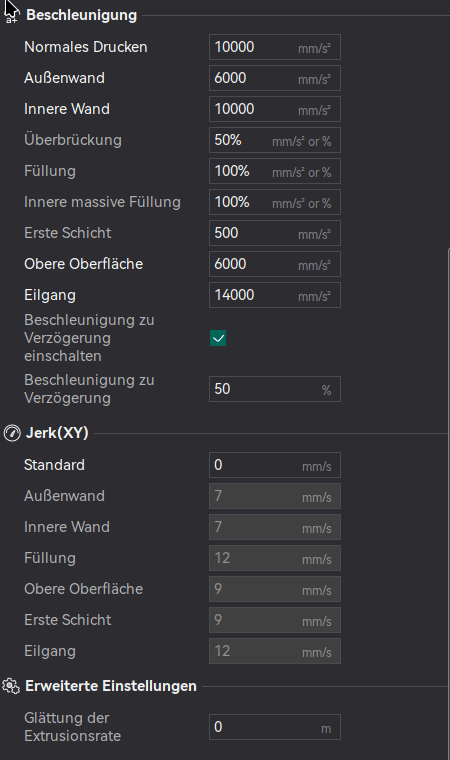Edit the Obere Oberfläche acceleration value
Image resolution: width=450 pixels, height=760 pixels.
tap(275, 264)
